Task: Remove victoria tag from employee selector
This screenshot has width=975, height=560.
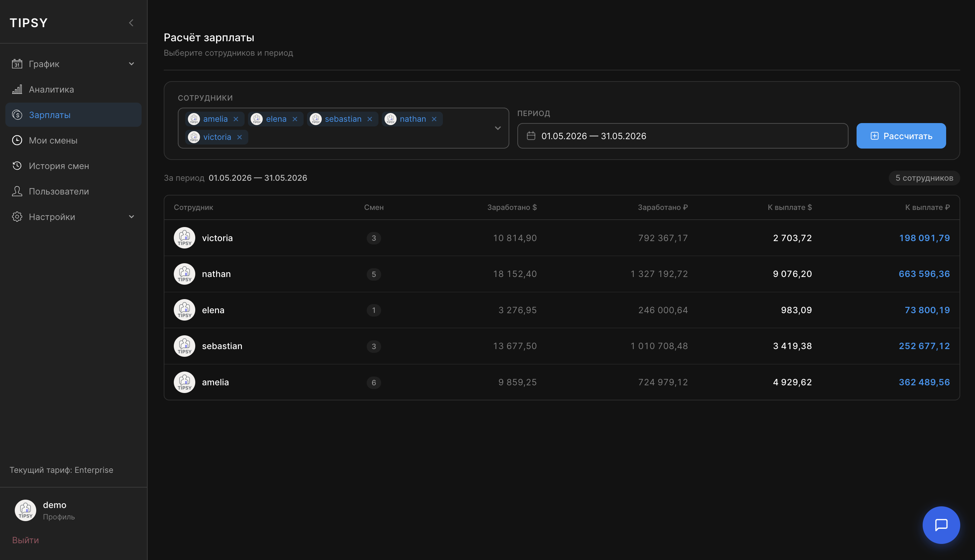Action: 239,137
